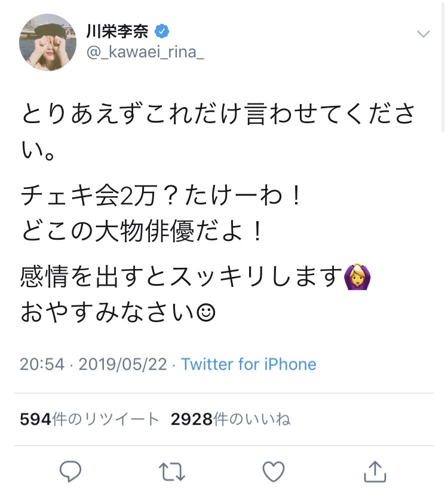Reply to the tweet via speech bubble icon
Viewport: 448px width, 498px height.
coord(71,472)
